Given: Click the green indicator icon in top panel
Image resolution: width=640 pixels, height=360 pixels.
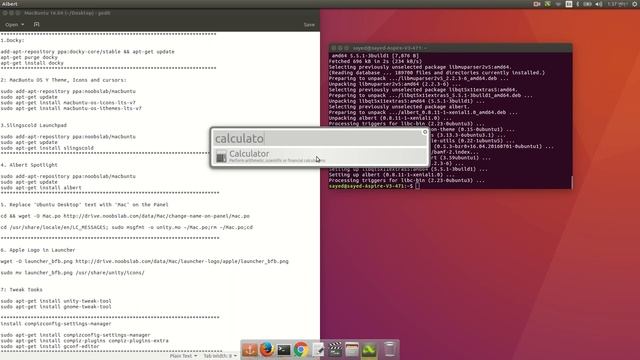Looking at the screenshot, I should point(548,4).
